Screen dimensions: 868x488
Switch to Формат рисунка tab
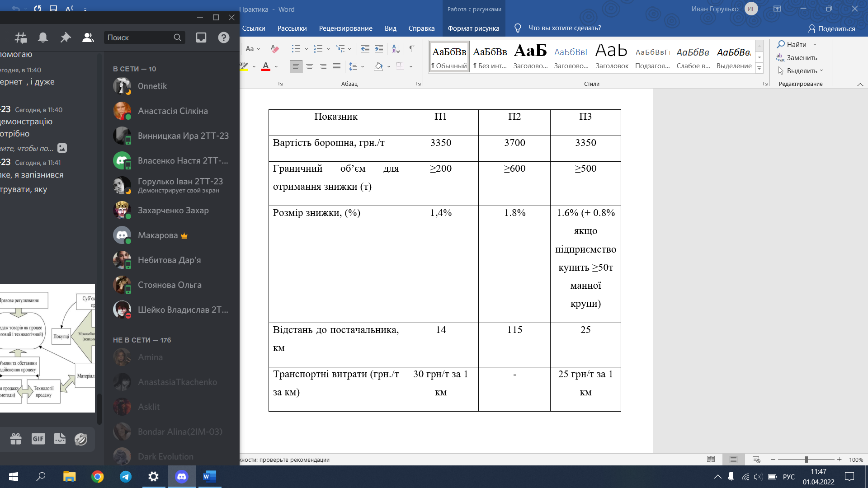pos(473,28)
